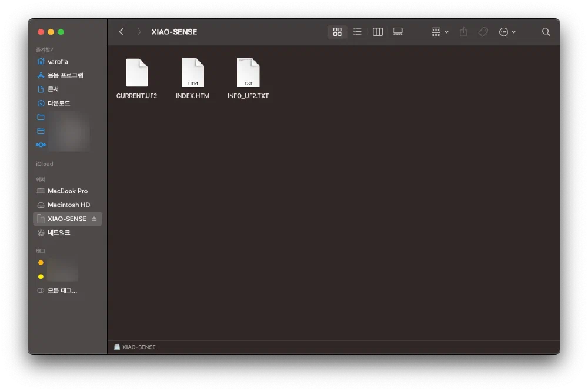Click the Tags toolbar icon
This screenshot has height=391, width=588.
483,32
